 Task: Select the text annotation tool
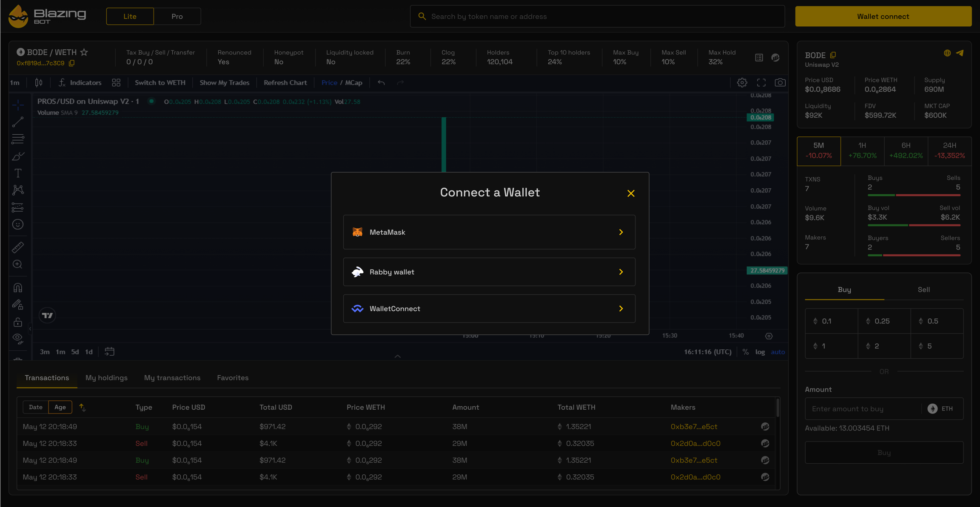pos(18,173)
